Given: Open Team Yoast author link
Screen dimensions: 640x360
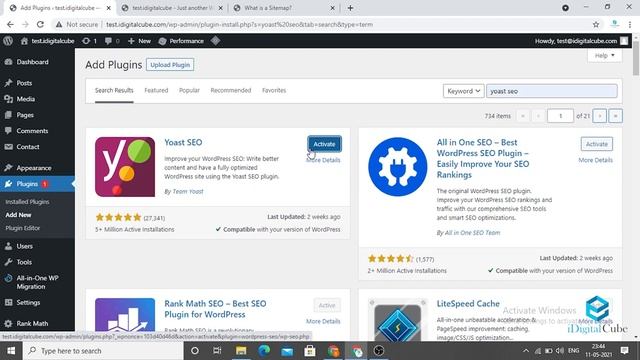Looking at the screenshot, I should pos(188,191).
